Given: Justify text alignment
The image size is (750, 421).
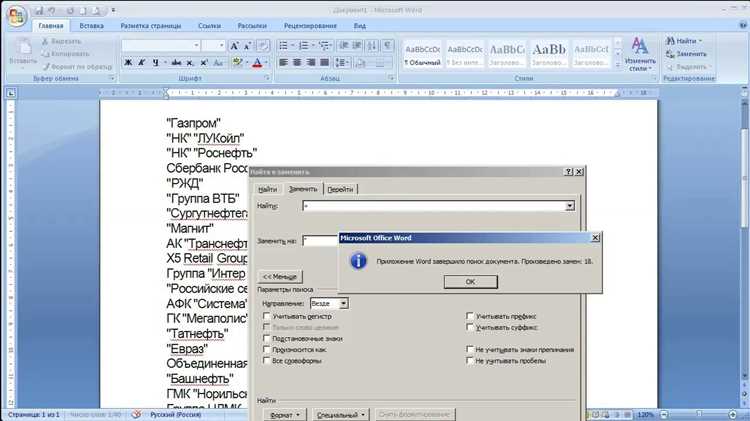Looking at the screenshot, I should point(324,63).
